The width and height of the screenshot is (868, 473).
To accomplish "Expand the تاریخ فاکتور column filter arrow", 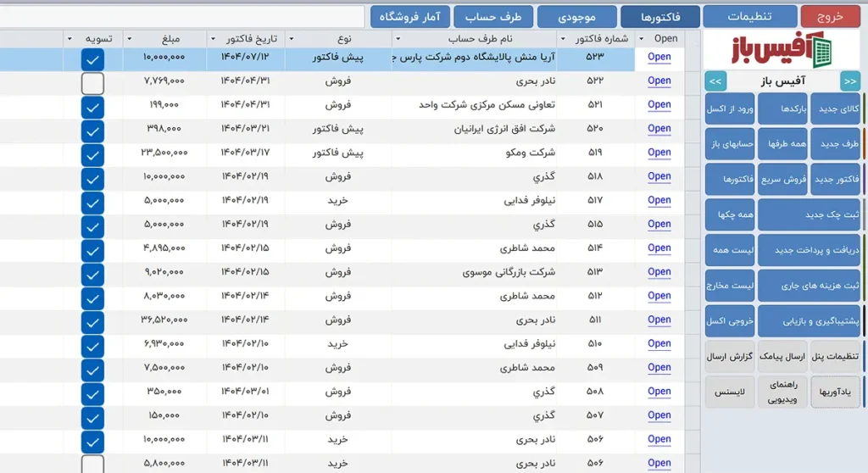I will pyautogui.click(x=213, y=39).
